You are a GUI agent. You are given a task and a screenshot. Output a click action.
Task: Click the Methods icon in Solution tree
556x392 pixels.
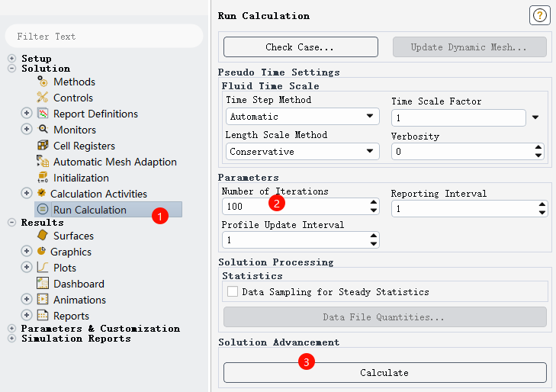[x=43, y=82]
